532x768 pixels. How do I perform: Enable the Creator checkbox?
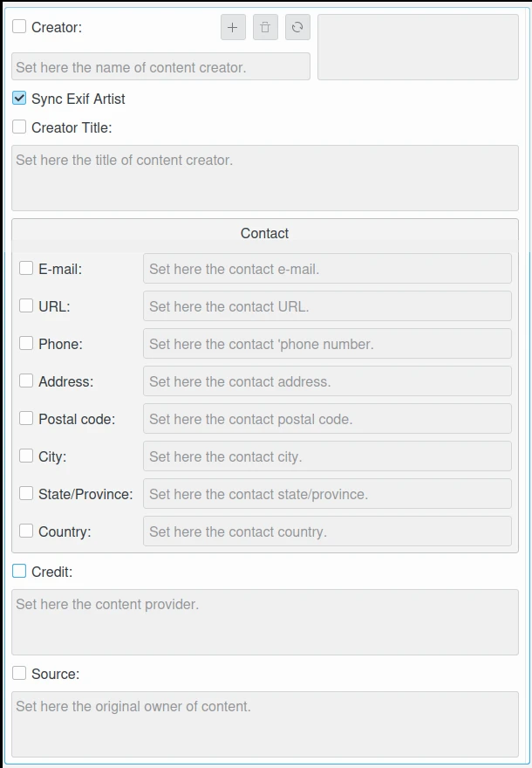coord(19,27)
